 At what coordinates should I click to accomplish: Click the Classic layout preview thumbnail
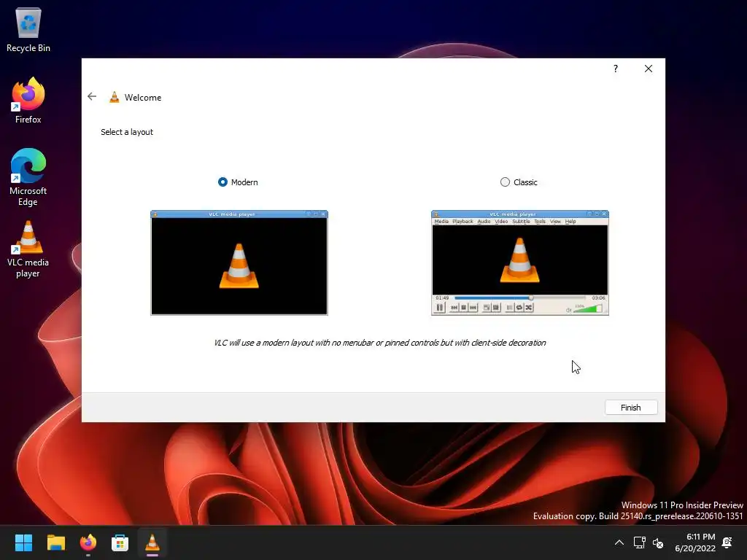tap(519, 262)
